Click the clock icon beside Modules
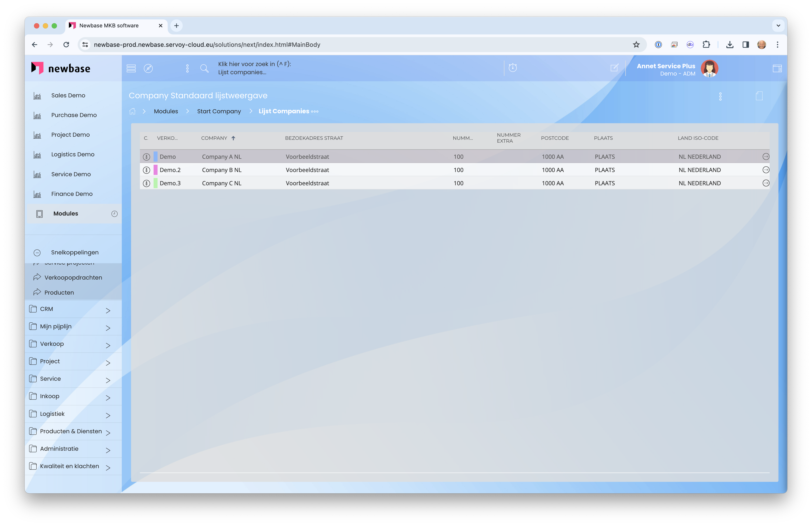 114,214
